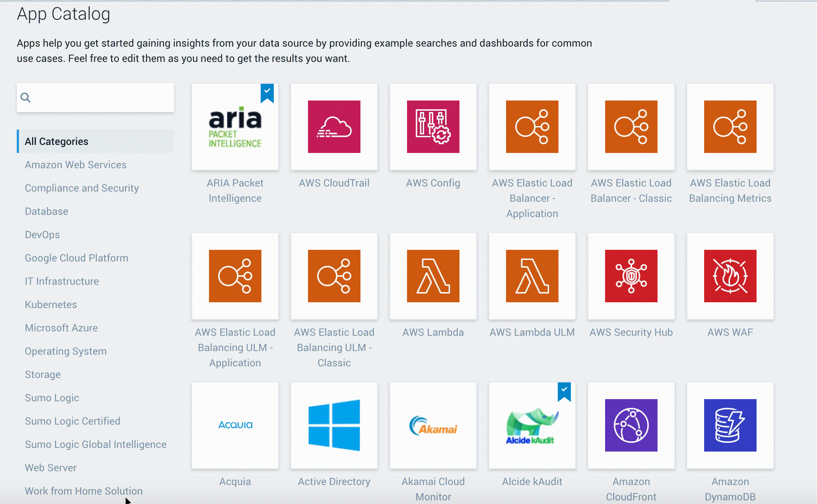
Task: Open the AWS Lambda app tile
Action: (x=433, y=276)
